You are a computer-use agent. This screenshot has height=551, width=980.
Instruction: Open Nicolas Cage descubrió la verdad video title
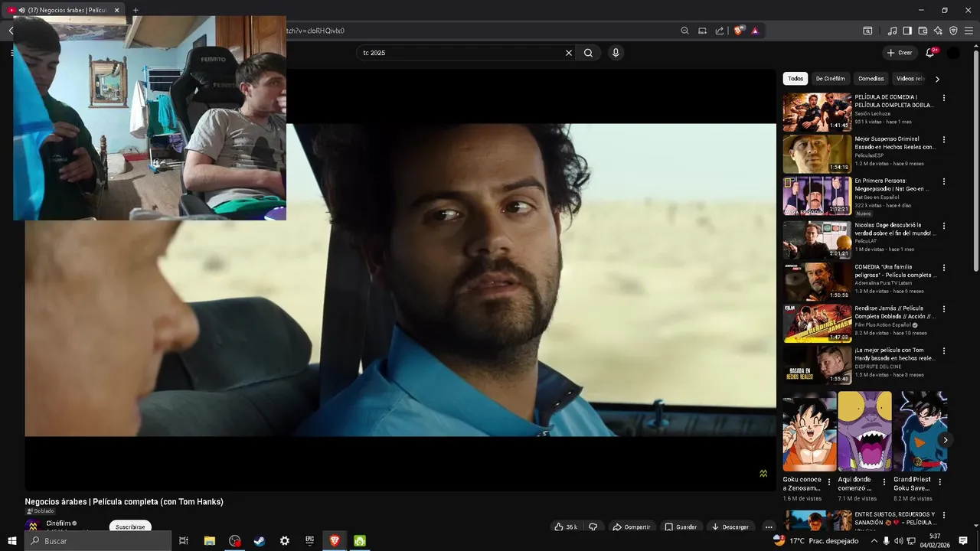click(x=894, y=229)
